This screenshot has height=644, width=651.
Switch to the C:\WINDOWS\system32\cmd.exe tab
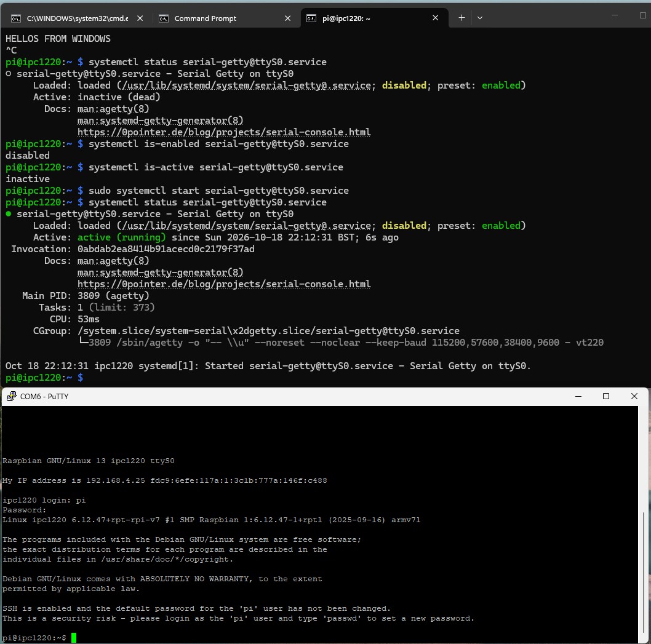pos(77,18)
